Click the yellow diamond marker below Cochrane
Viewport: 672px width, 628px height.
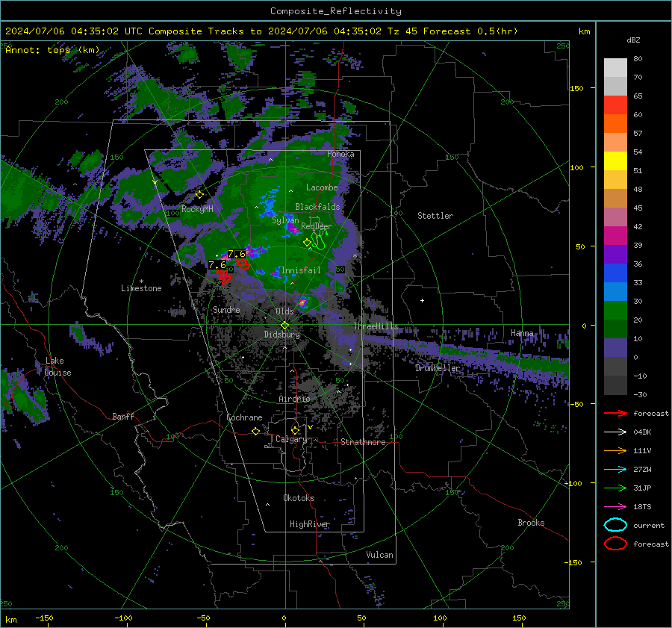[256, 431]
